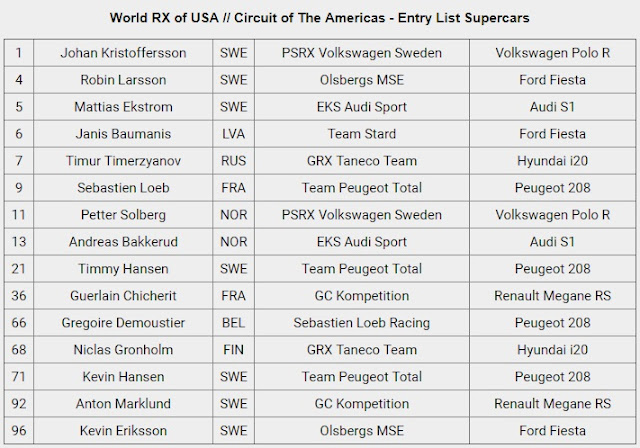Select the Timmy Hansen cell
640x448 pixels.
(x=121, y=268)
